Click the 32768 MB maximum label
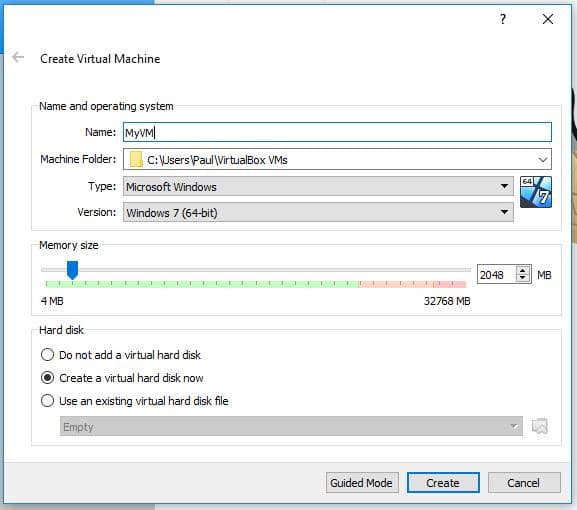The height and width of the screenshot is (510, 577). point(447,301)
